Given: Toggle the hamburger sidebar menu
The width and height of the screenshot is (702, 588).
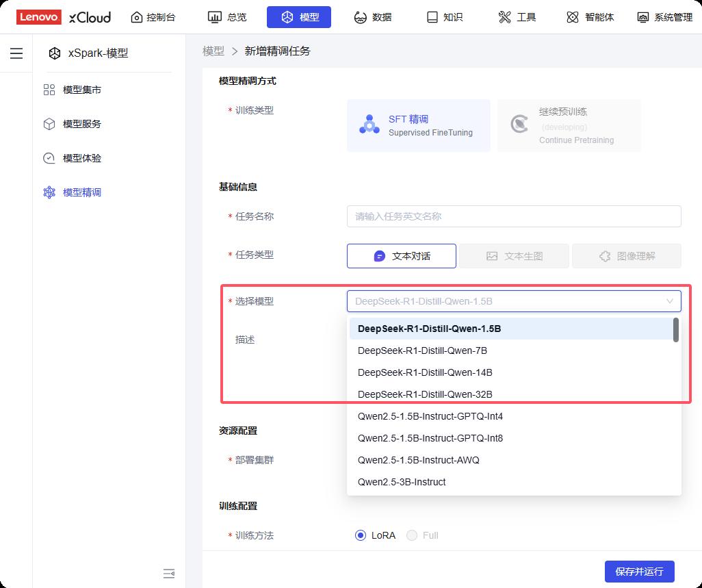Looking at the screenshot, I should click(16, 53).
